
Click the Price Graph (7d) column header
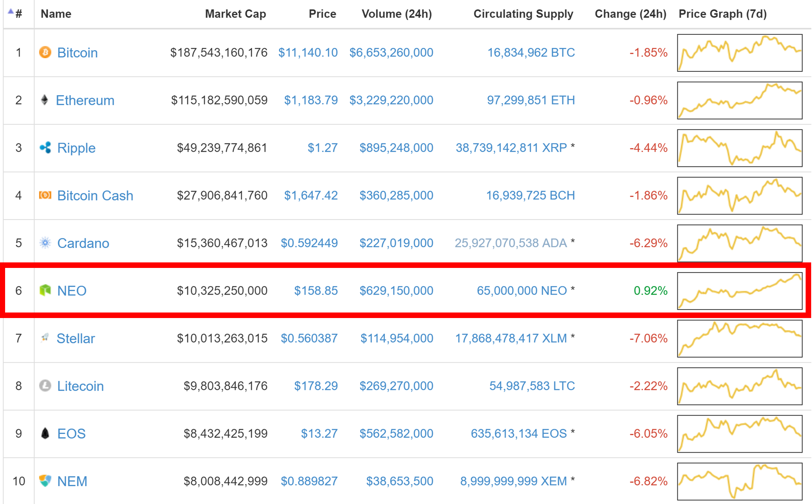pyautogui.click(x=722, y=14)
